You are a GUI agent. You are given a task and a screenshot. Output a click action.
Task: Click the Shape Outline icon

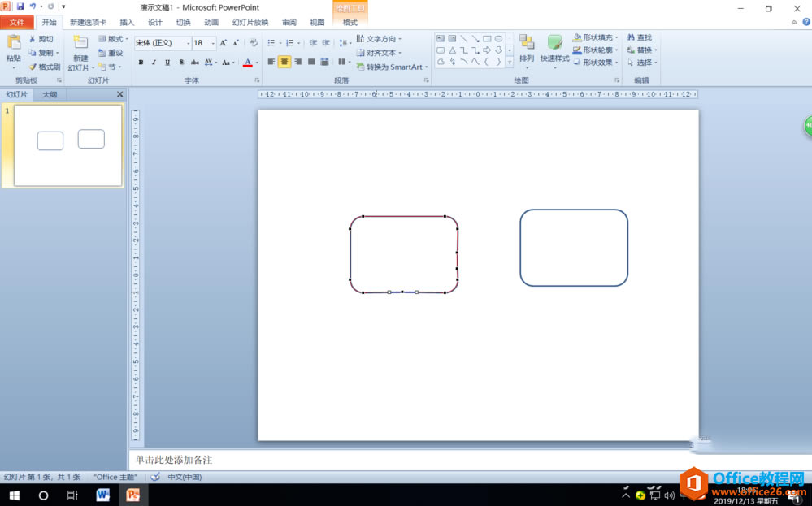(x=576, y=49)
